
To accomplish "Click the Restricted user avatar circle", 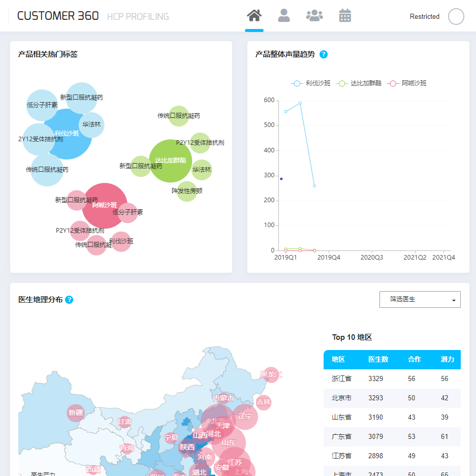I will tap(456, 16).
